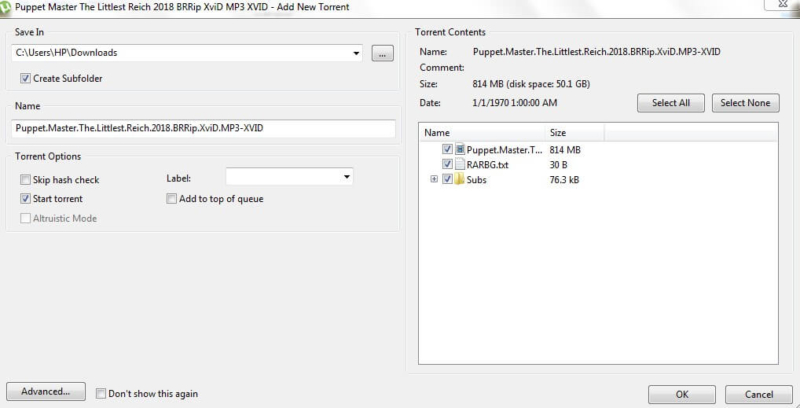This screenshot has width=800, height=408.
Task: Open the Save In path dropdown
Action: pos(356,53)
